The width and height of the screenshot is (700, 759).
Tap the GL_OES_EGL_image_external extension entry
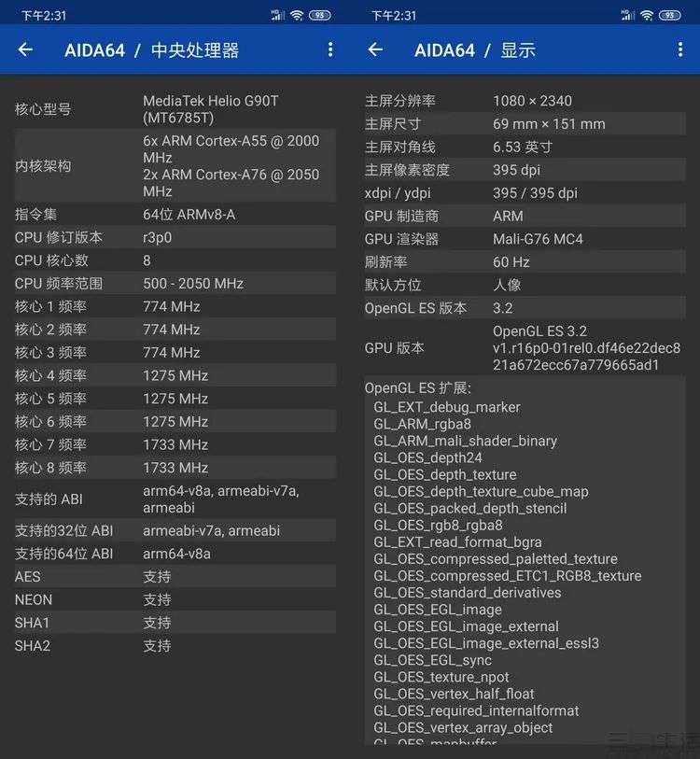[x=466, y=626]
